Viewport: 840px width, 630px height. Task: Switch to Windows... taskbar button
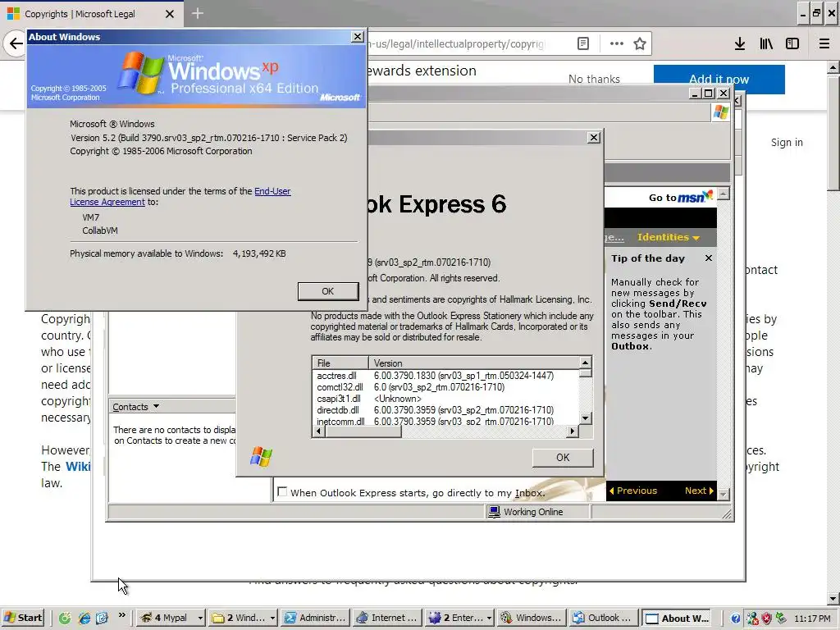pyautogui.click(x=532, y=618)
